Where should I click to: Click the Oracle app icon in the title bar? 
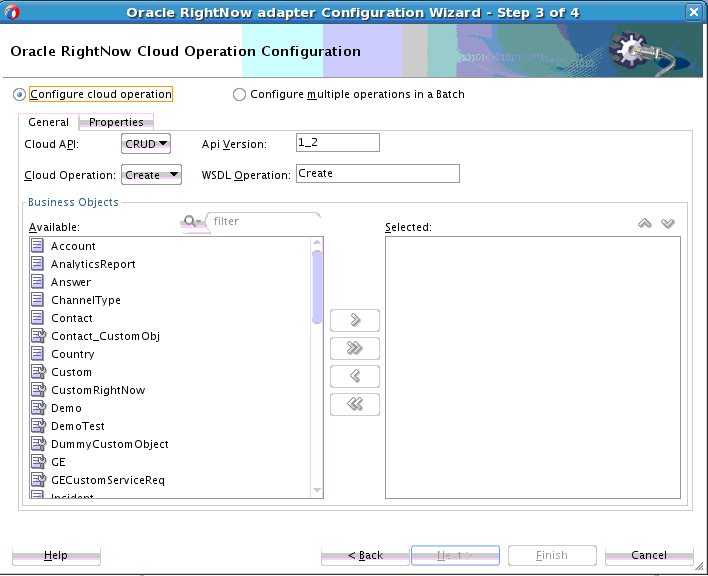(12, 12)
